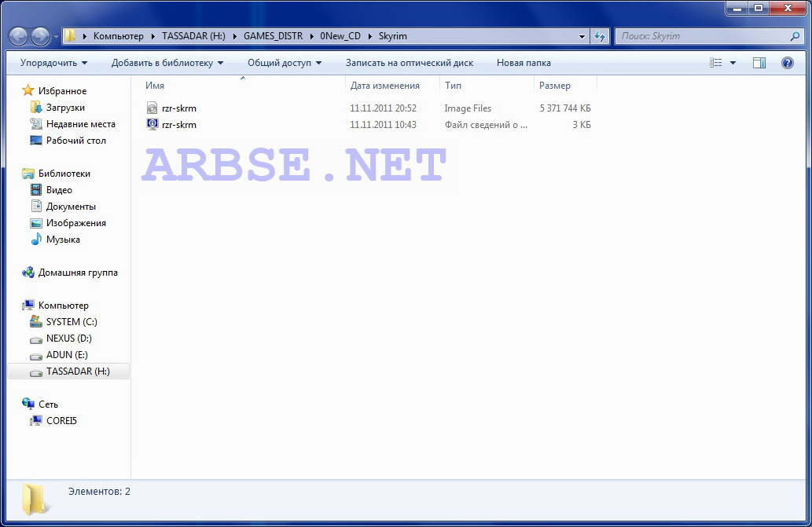Sort by the Размер column header
Screen dimensions: 812x527
pos(555,86)
